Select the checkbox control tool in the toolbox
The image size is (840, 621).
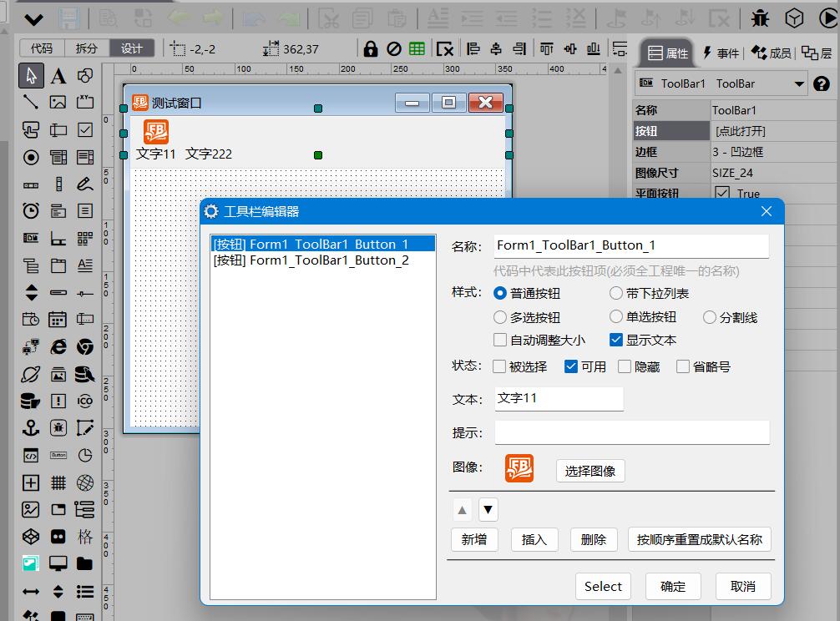click(84, 129)
